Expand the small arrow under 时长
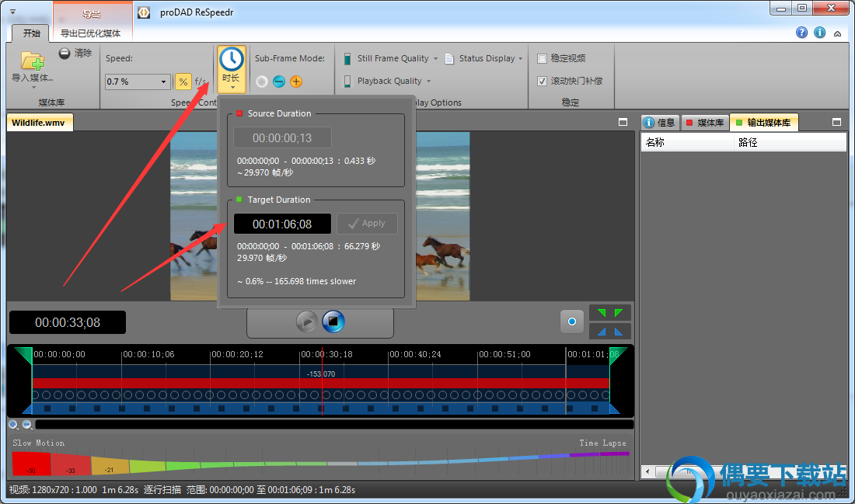This screenshot has height=504, width=855. [x=232, y=88]
